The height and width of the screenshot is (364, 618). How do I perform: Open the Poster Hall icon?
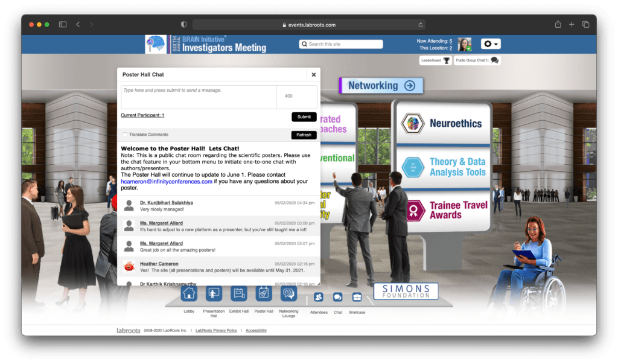click(x=264, y=294)
